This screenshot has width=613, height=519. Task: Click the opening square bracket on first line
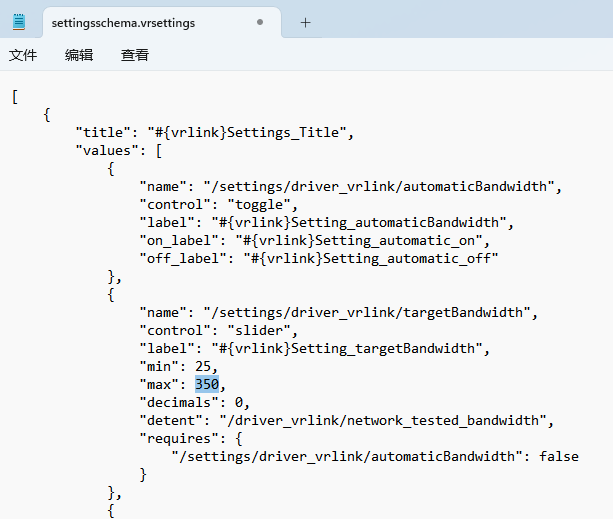click(15, 97)
